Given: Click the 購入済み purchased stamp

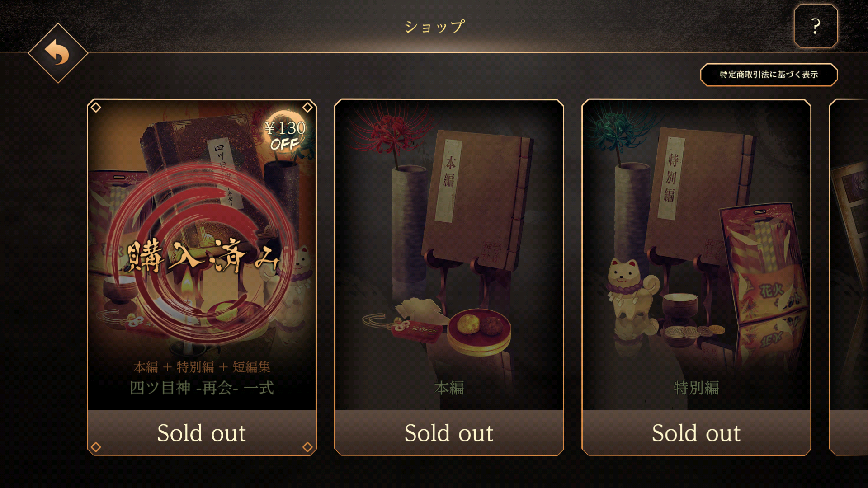Looking at the screenshot, I should point(201,256).
